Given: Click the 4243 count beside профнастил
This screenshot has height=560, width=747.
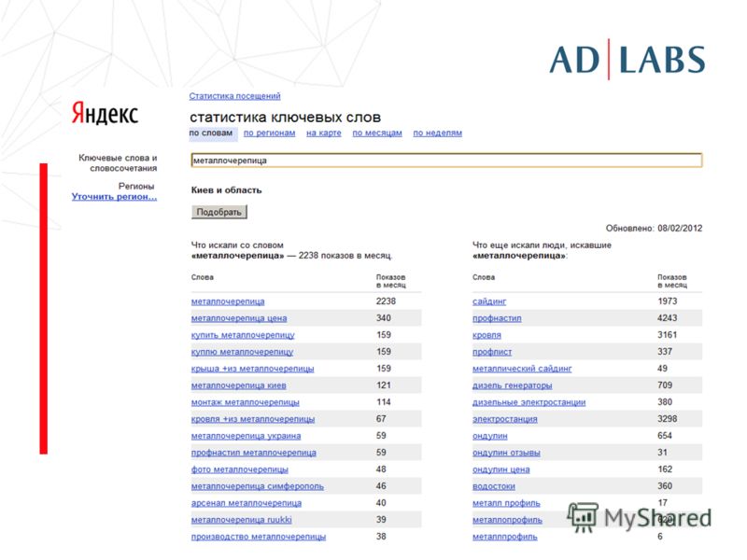Looking at the screenshot, I should pos(668,318).
